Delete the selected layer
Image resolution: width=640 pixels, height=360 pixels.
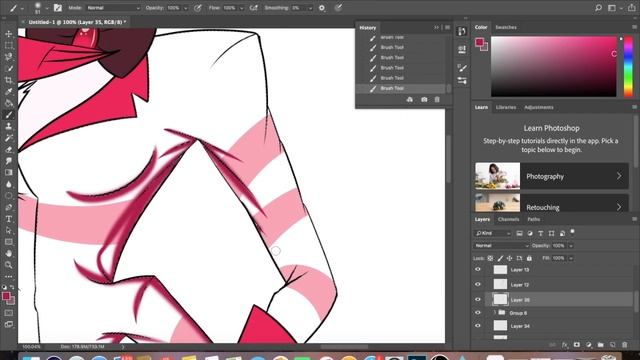click(624, 345)
